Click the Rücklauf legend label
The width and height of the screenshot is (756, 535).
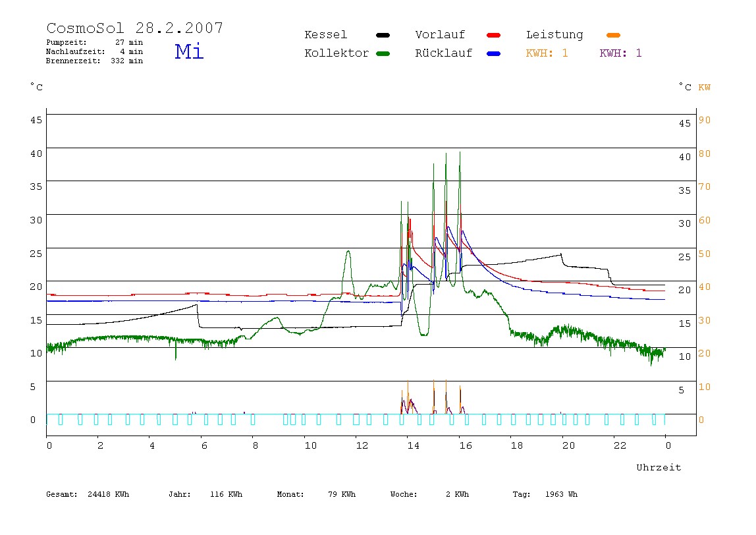click(444, 53)
